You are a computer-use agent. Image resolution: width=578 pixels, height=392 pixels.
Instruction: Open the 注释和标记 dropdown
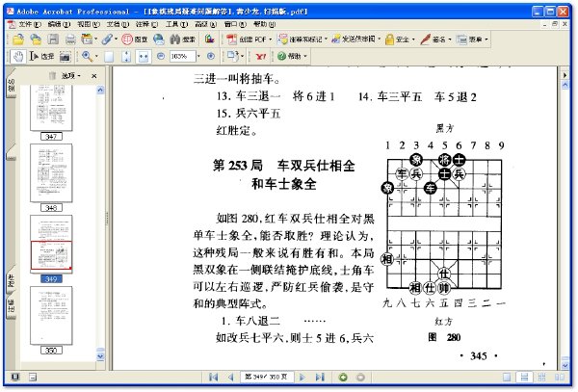pyautogui.click(x=302, y=39)
